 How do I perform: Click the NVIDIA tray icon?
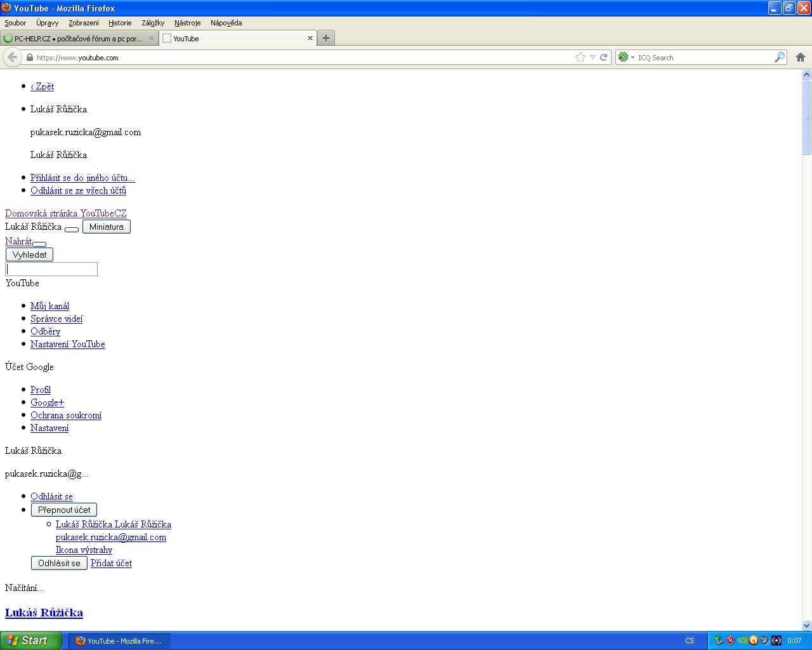(x=742, y=640)
